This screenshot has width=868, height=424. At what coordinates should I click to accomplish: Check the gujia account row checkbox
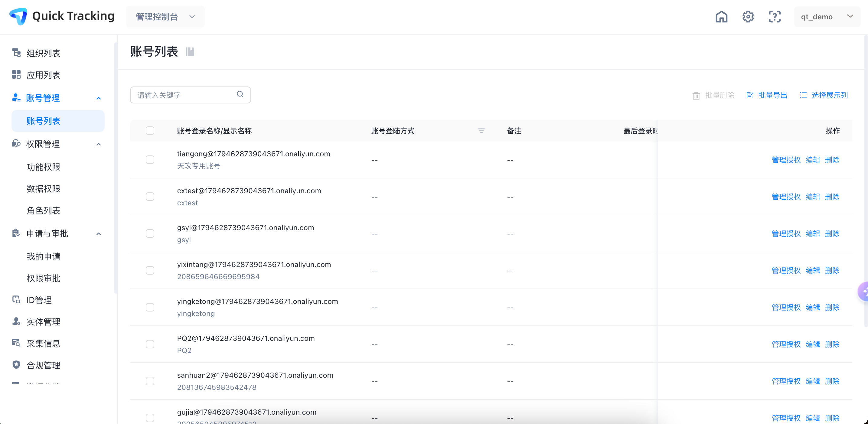(x=150, y=418)
